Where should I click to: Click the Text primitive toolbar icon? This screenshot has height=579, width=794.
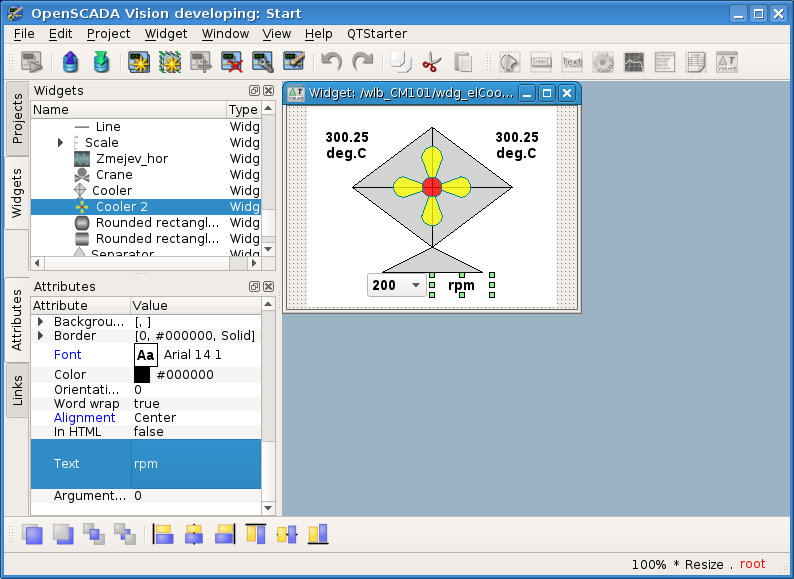click(571, 62)
